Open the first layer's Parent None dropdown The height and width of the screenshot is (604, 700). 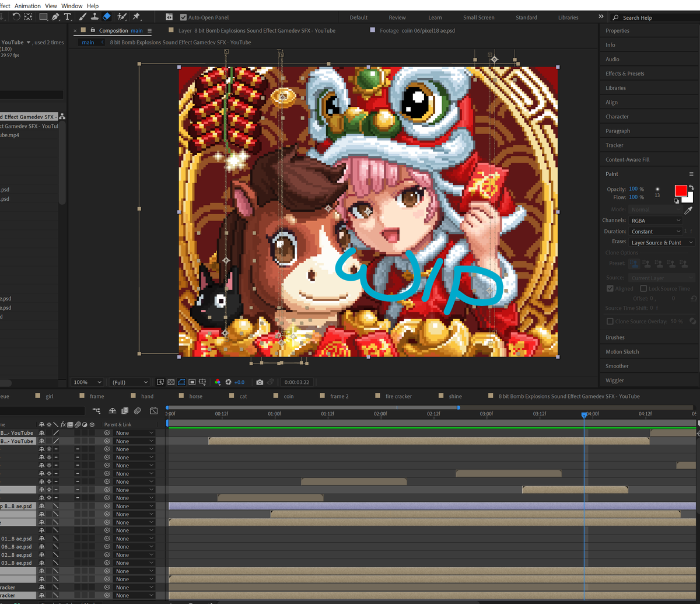click(134, 433)
